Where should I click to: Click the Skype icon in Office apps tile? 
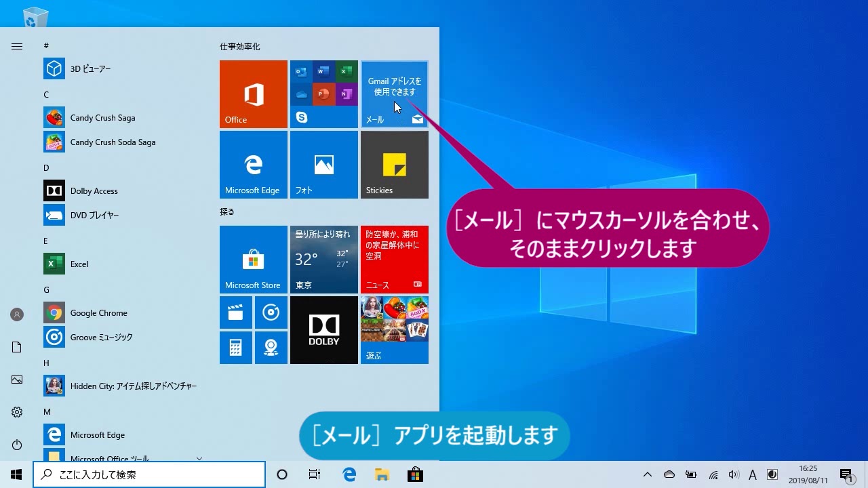302,117
